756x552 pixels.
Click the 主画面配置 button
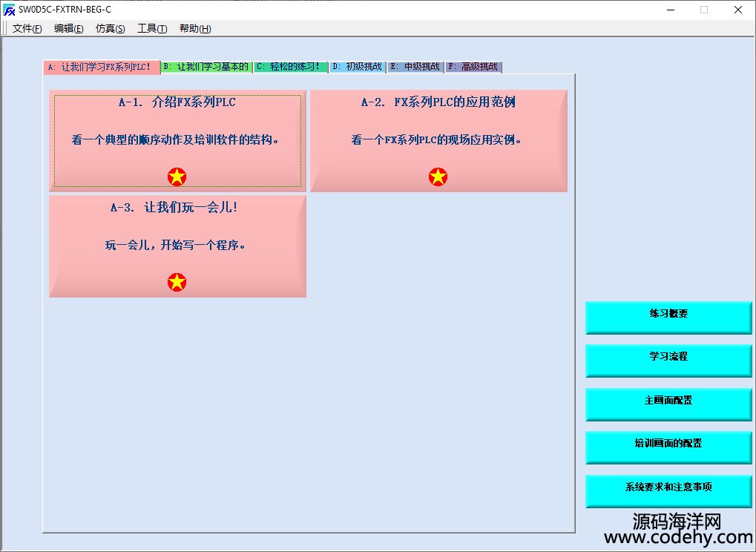tap(668, 404)
